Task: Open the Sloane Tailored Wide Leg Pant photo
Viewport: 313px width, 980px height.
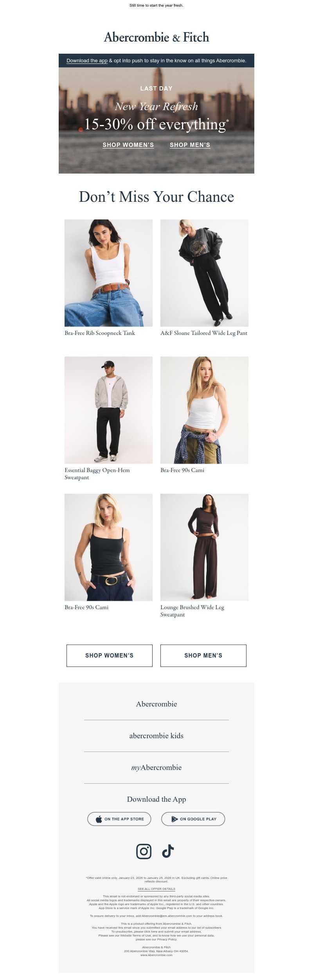Action: tap(204, 273)
